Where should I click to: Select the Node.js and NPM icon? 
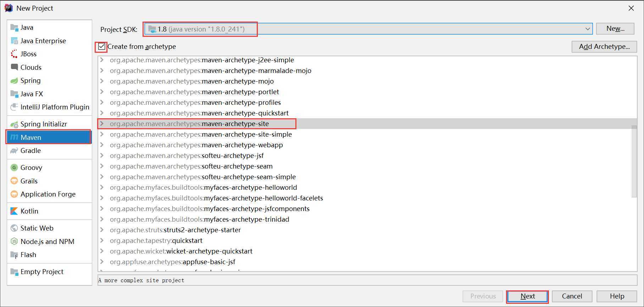14,241
